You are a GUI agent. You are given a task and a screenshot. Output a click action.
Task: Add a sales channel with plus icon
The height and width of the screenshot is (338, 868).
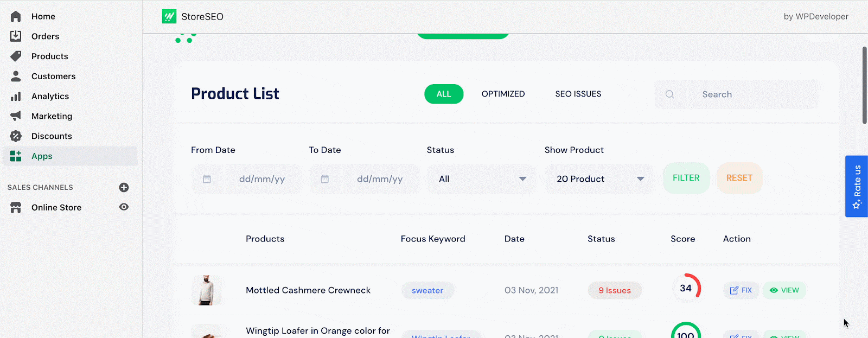(x=124, y=187)
